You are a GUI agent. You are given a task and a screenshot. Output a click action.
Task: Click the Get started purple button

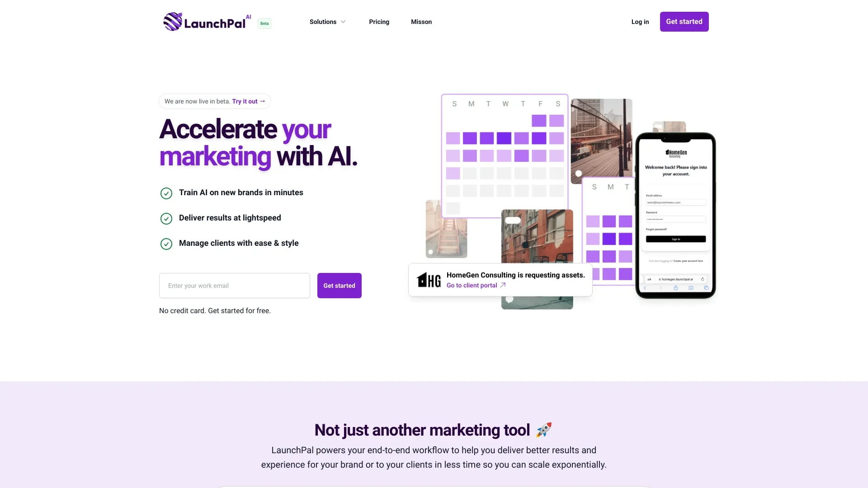click(x=684, y=21)
